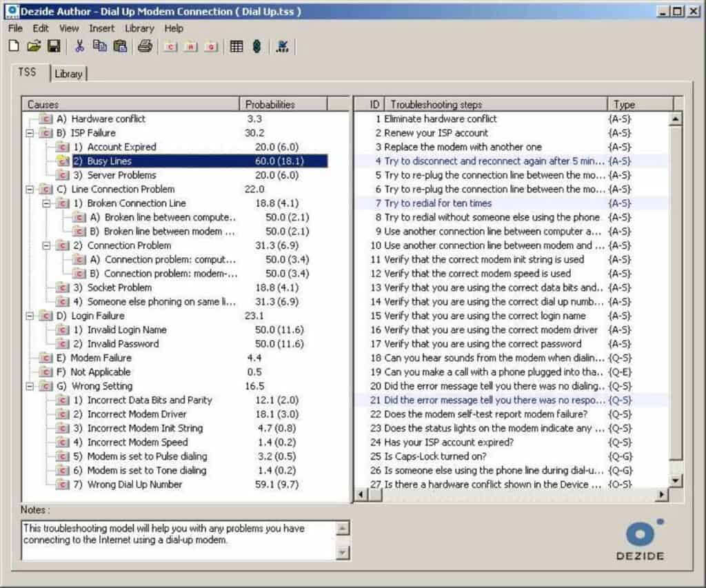706x588 pixels.
Task: Click the cause icon beside Socket Problem
Action: point(63,287)
